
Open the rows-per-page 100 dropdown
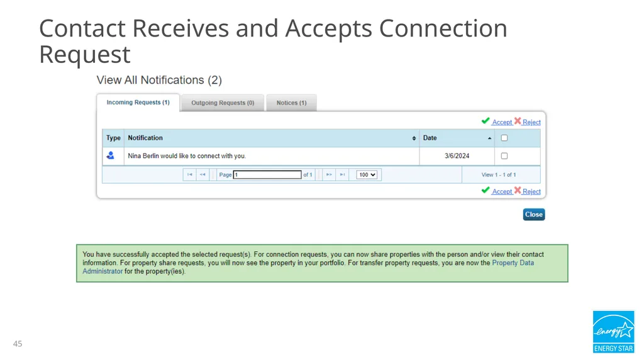pyautogui.click(x=367, y=174)
